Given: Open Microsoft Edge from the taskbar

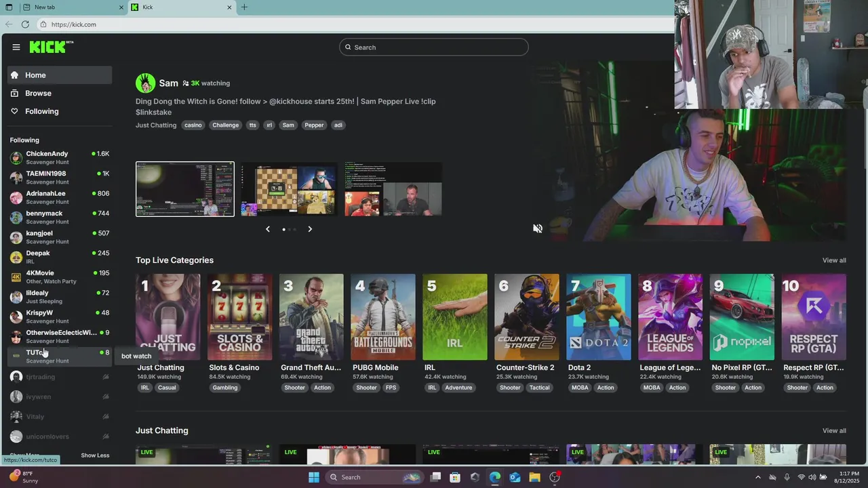Looking at the screenshot, I should pyautogui.click(x=495, y=477).
